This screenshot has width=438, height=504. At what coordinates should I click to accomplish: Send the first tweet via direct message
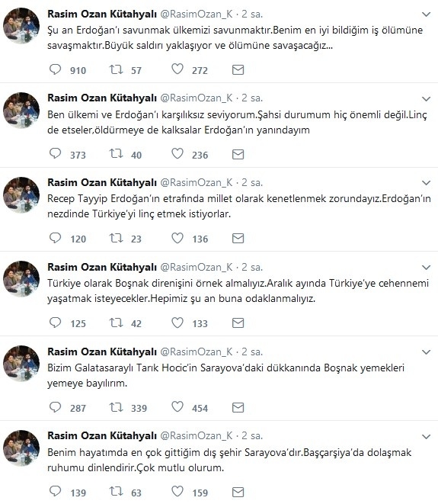238,69
